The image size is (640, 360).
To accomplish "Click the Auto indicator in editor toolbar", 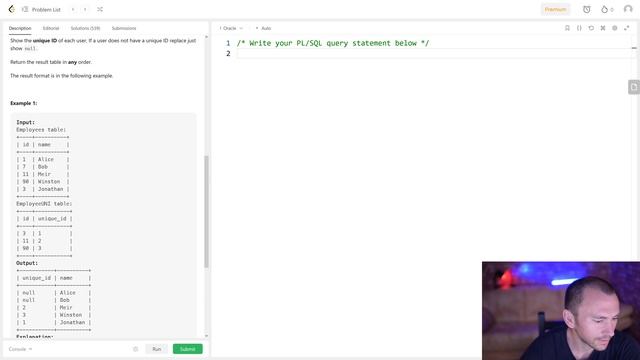I will 264,28.
